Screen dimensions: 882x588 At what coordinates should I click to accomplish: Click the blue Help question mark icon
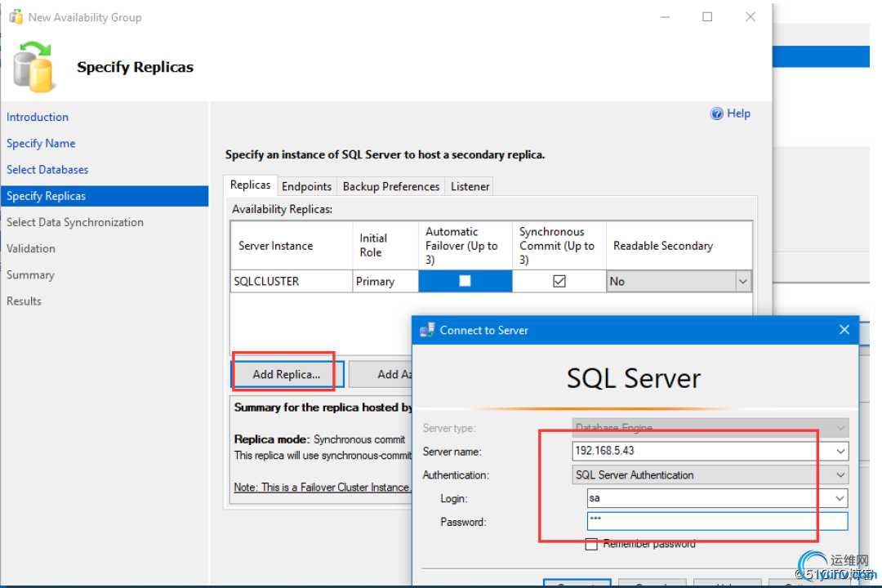coord(717,114)
